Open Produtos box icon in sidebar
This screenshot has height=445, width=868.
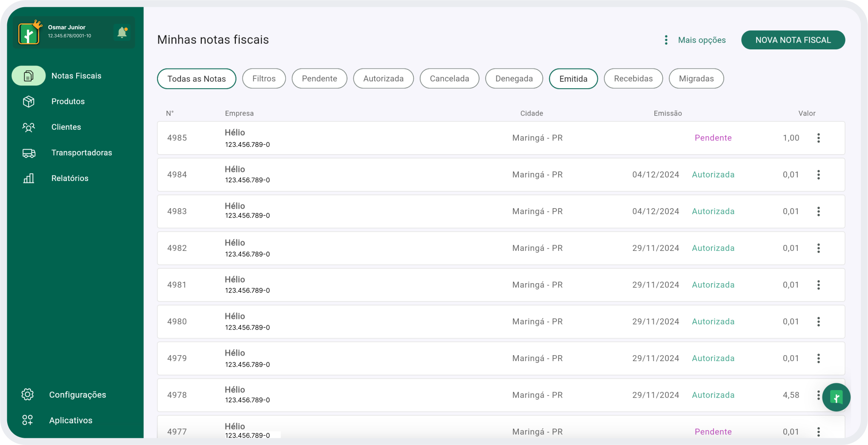pos(29,101)
